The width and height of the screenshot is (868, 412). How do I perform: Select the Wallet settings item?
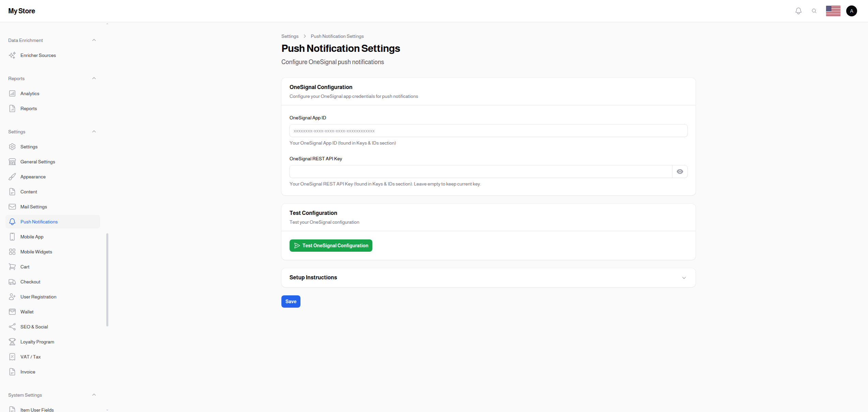[x=27, y=311]
